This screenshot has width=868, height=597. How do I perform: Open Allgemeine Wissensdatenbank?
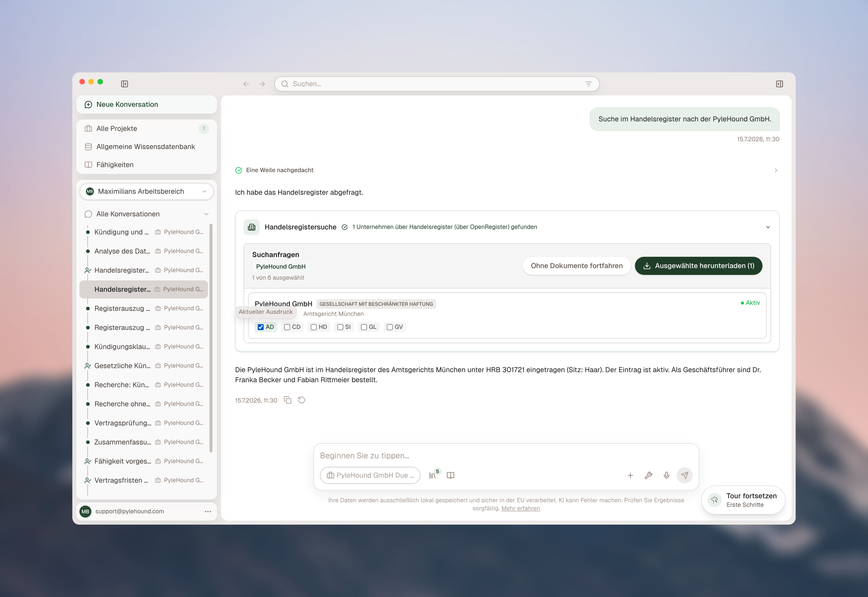146,147
